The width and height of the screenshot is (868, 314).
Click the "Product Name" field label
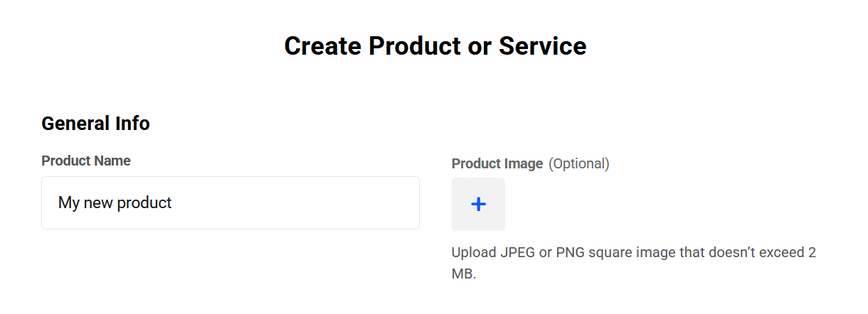[x=86, y=161]
